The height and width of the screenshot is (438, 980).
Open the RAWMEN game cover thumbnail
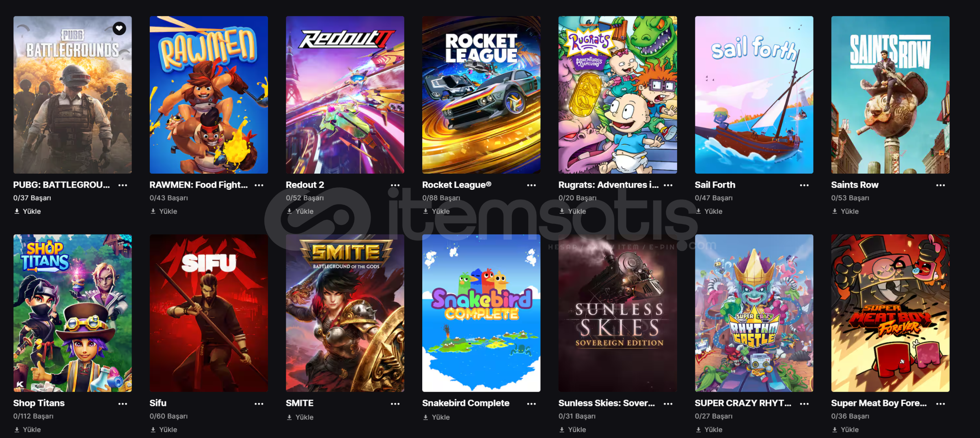coord(209,95)
